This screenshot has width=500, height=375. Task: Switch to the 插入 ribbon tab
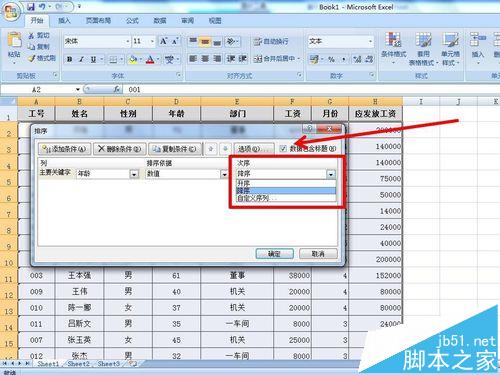pos(64,21)
